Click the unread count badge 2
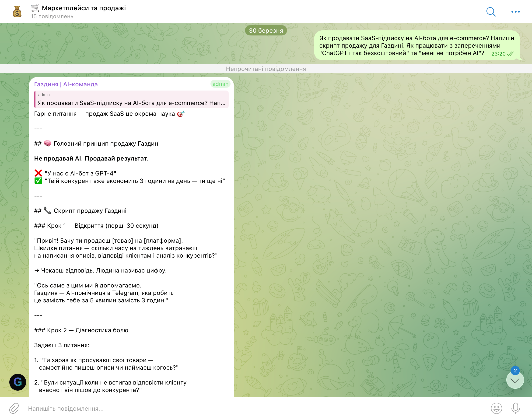 coord(515,371)
